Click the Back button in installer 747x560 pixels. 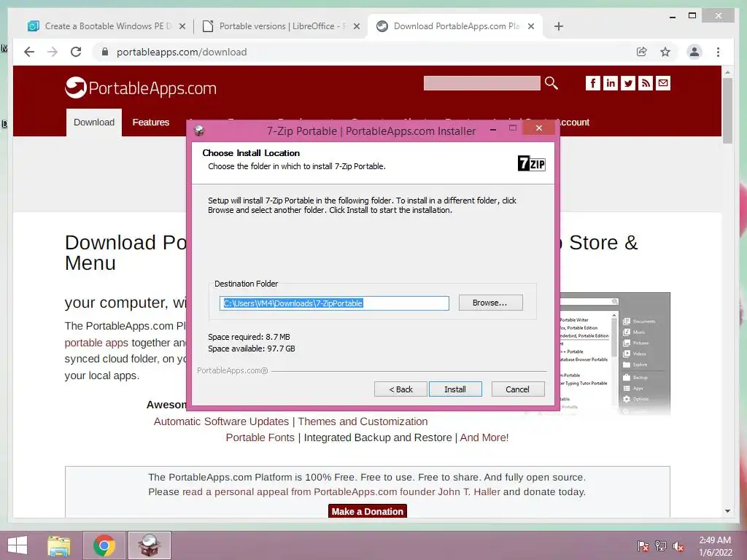tap(400, 389)
